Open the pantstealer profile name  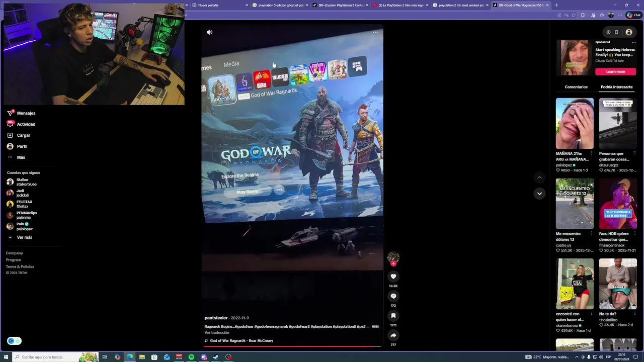[x=216, y=318]
